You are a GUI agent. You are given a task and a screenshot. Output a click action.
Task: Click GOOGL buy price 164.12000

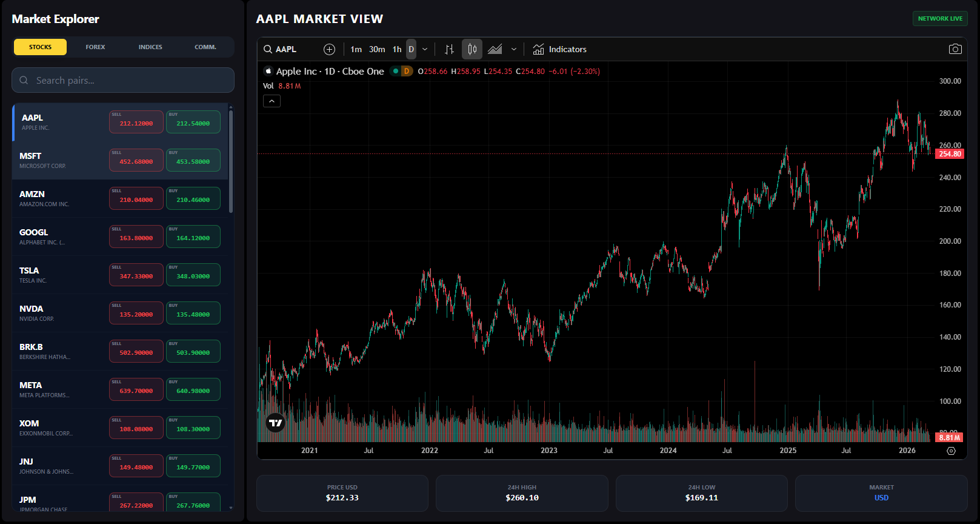coord(193,237)
